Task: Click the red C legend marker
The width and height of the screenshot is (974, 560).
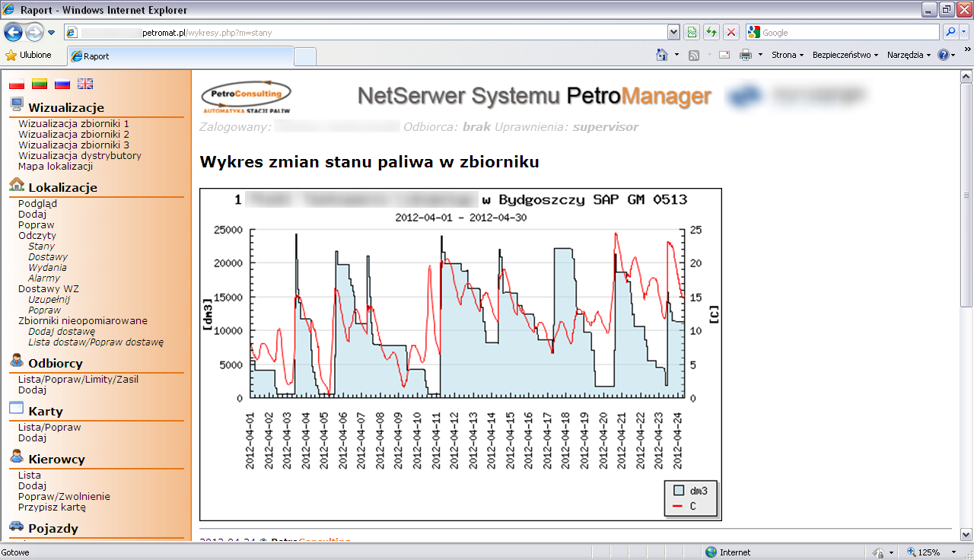Action: pyautogui.click(x=679, y=507)
